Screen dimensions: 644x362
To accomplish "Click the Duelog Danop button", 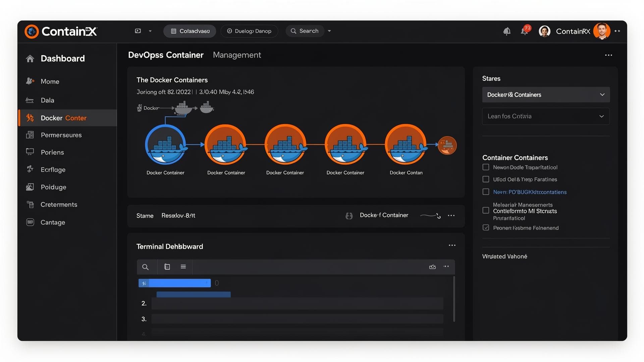I will tap(249, 31).
